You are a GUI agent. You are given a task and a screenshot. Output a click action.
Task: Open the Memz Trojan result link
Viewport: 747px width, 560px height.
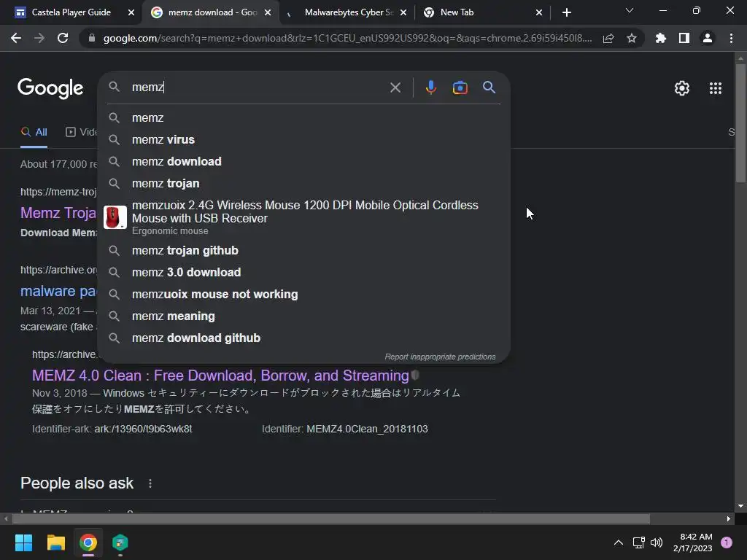pos(58,213)
